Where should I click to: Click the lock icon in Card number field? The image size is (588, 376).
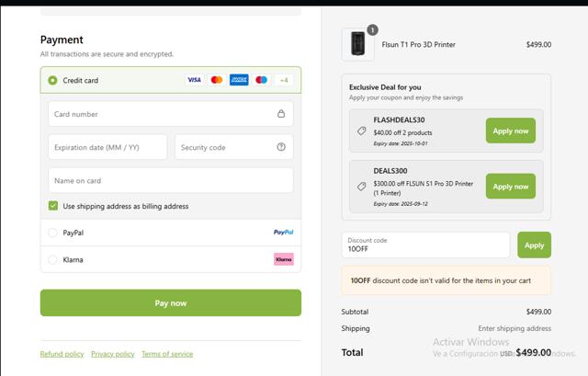coord(281,114)
